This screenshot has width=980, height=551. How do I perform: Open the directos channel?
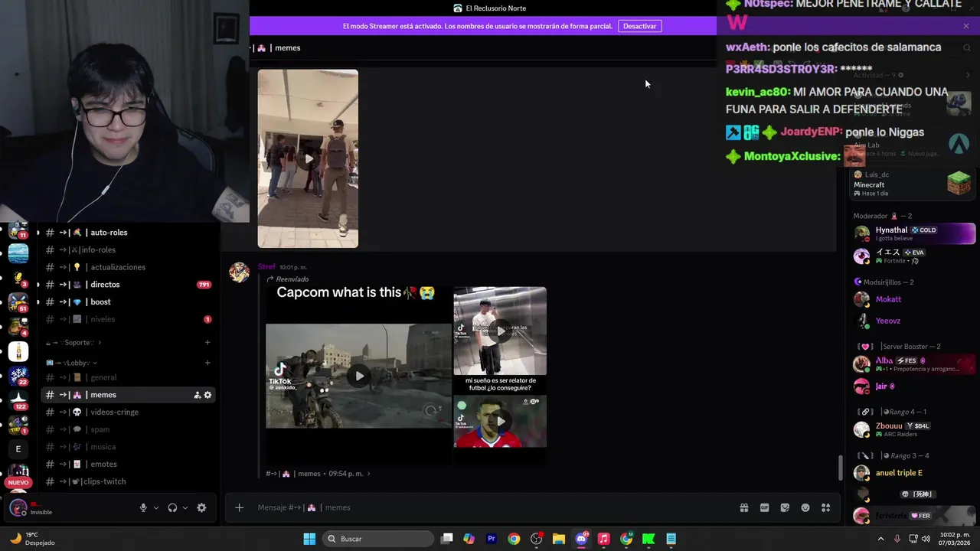(128, 285)
